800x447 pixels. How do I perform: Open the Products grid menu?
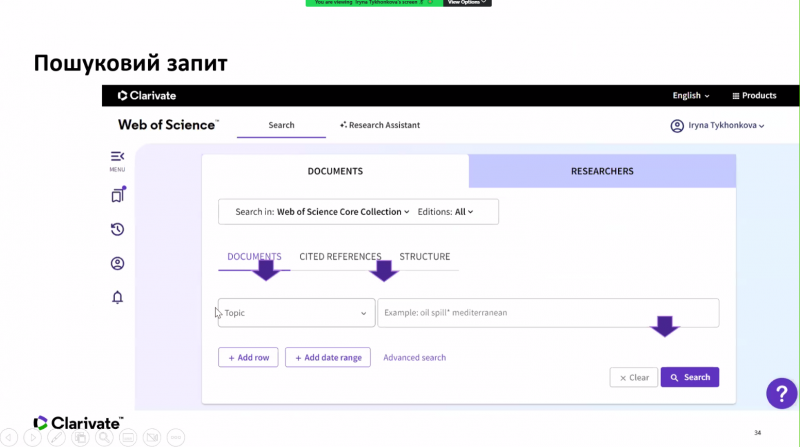pyautogui.click(x=754, y=95)
